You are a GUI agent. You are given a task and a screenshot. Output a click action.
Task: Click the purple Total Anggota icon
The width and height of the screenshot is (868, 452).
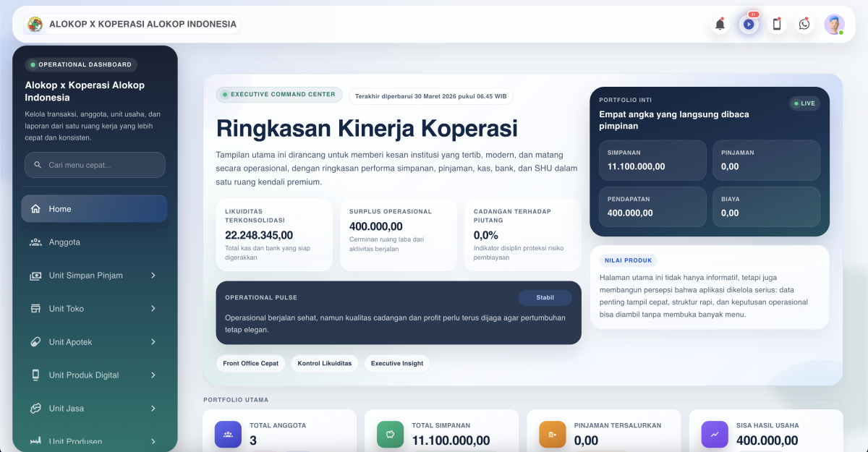coord(228,435)
